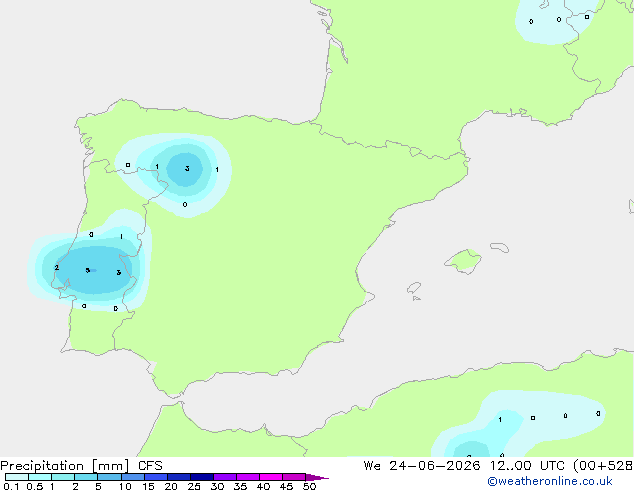Pick the 35–40 mm purple legend swatch
Screen dimensions: 634x490
pos(247,477)
